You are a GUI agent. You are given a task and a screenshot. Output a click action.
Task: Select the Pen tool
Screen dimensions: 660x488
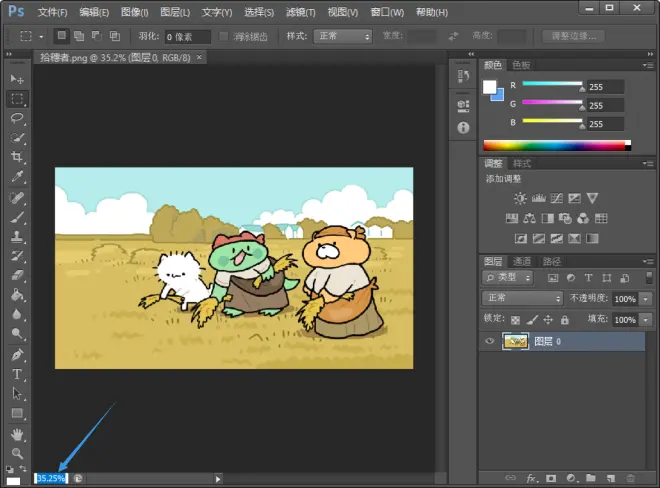pyautogui.click(x=17, y=355)
